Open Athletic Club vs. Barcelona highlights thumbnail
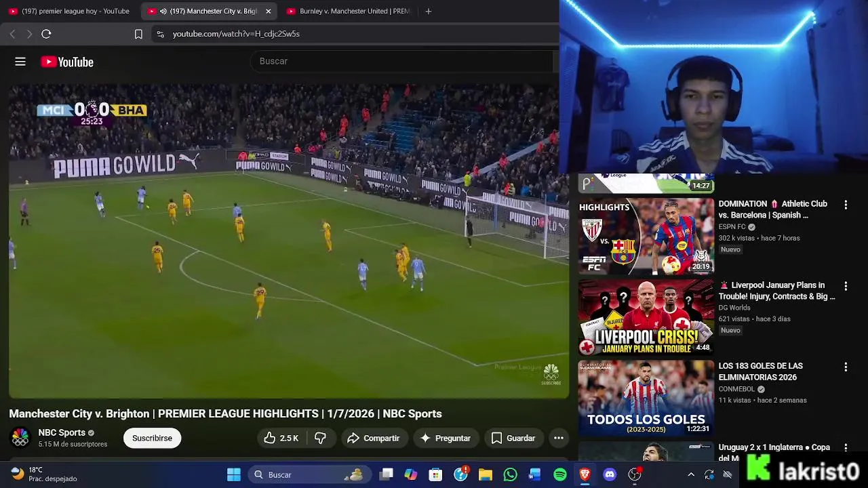This screenshot has width=868, height=488. (646, 236)
